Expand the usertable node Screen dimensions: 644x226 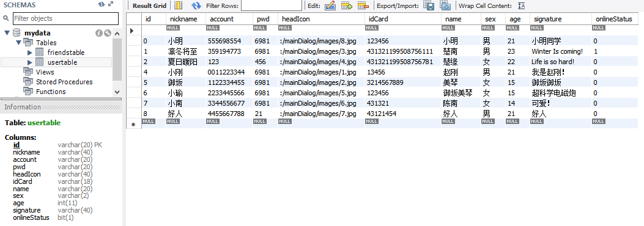[29, 62]
